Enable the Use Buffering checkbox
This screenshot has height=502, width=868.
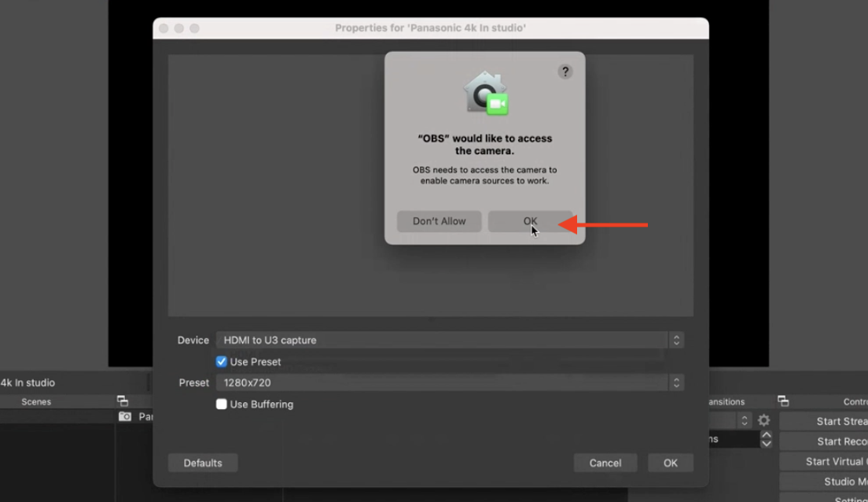tap(222, 404)
